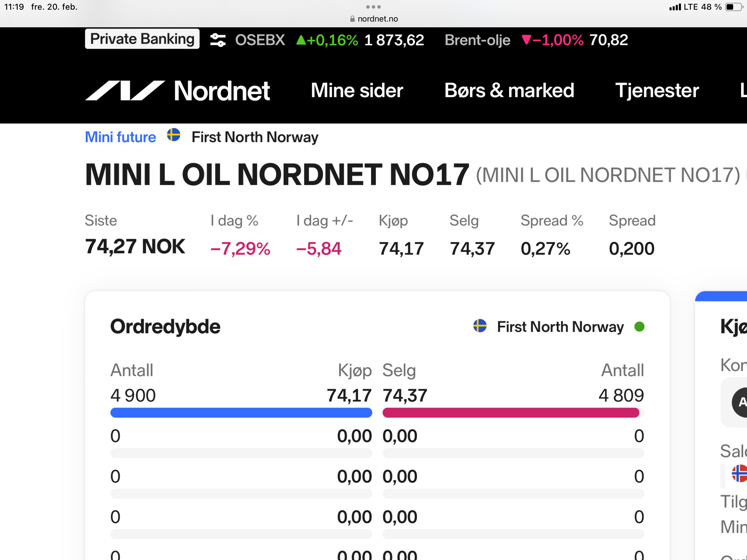Open the Mine sider menu
The width and height of the screenshot is (747, 560).
(x=357, y=91)
